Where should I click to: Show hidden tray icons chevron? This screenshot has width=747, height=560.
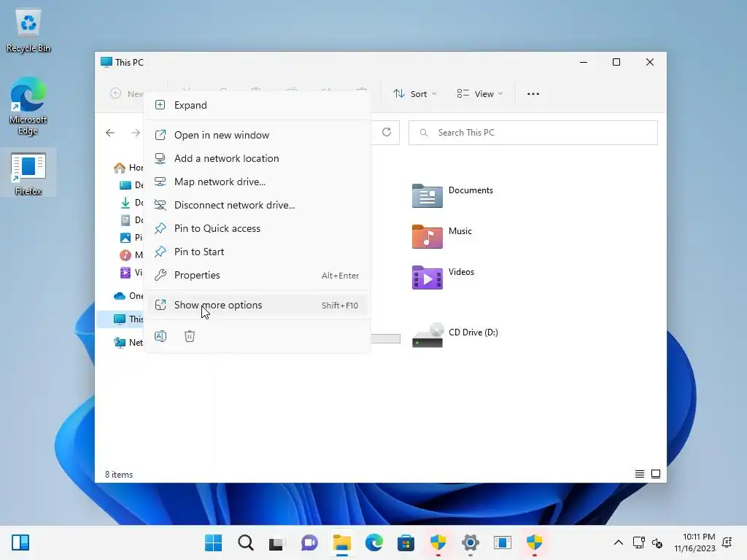(619, 542)
